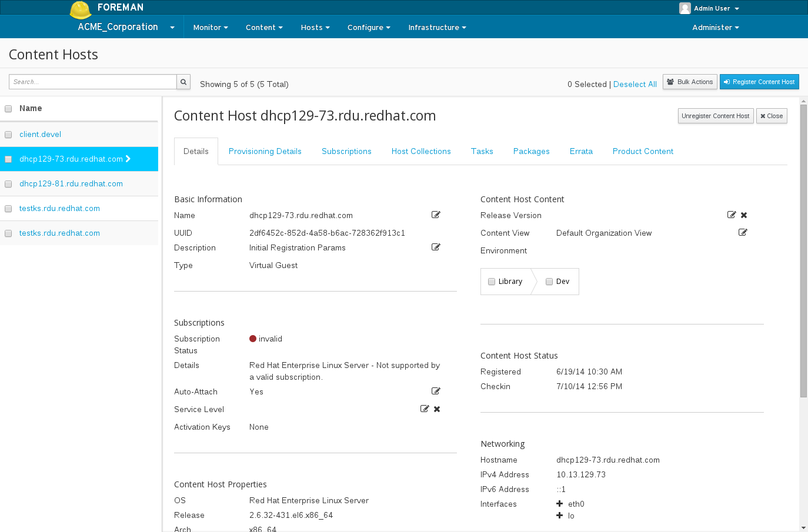Click the Name column header
Image resolution: width=808 pixels, height=532 pixels.
pos(31,108)
